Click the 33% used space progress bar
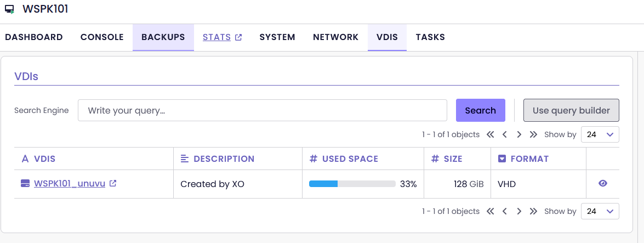Image resolution: width=644 pixels, height=243 pixels. (x=352, y=184)
